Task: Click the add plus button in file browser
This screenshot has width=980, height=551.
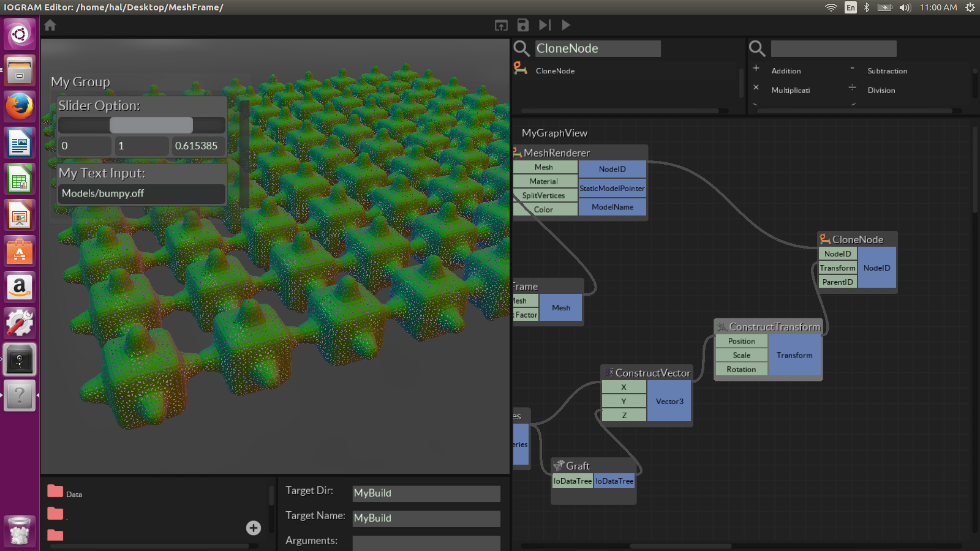Action: coord(254,528)
